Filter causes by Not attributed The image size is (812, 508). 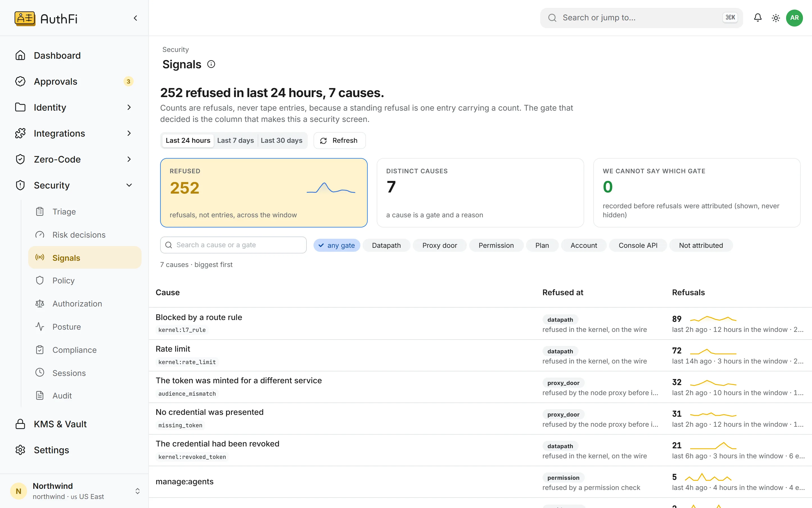[x=701, y=245]
